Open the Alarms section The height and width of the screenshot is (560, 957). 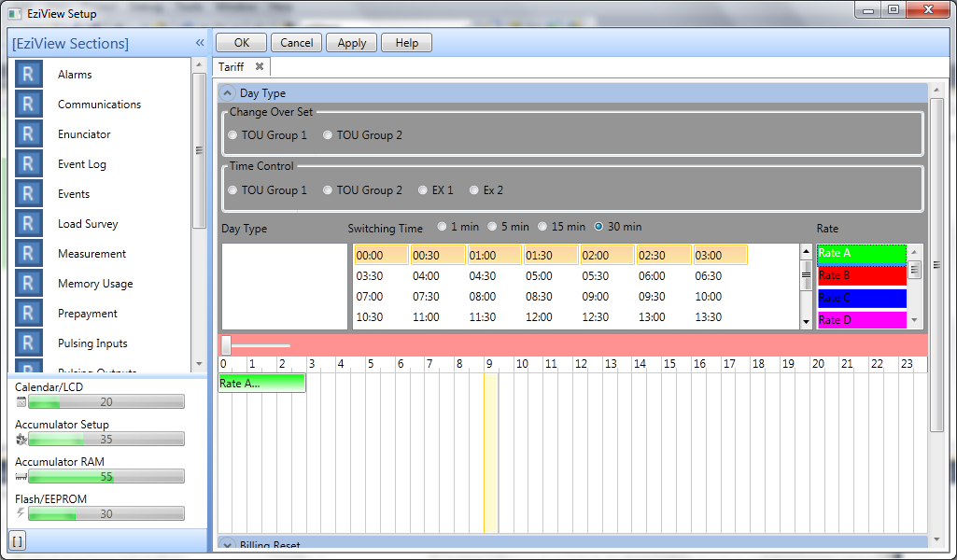[75, 75]
